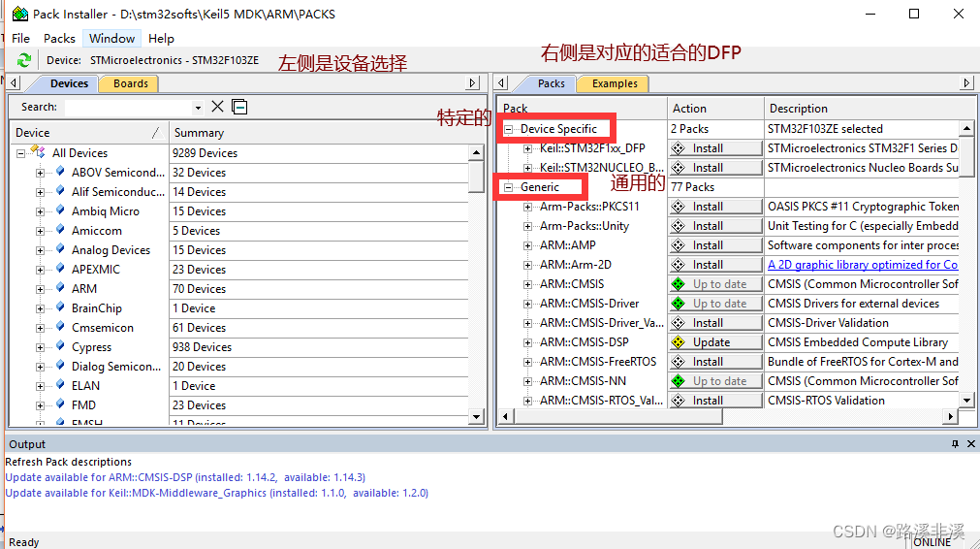This screenshot has height=549, width=980.
Task: Collapse the All Devices tree node
Action: pos(20,153)
